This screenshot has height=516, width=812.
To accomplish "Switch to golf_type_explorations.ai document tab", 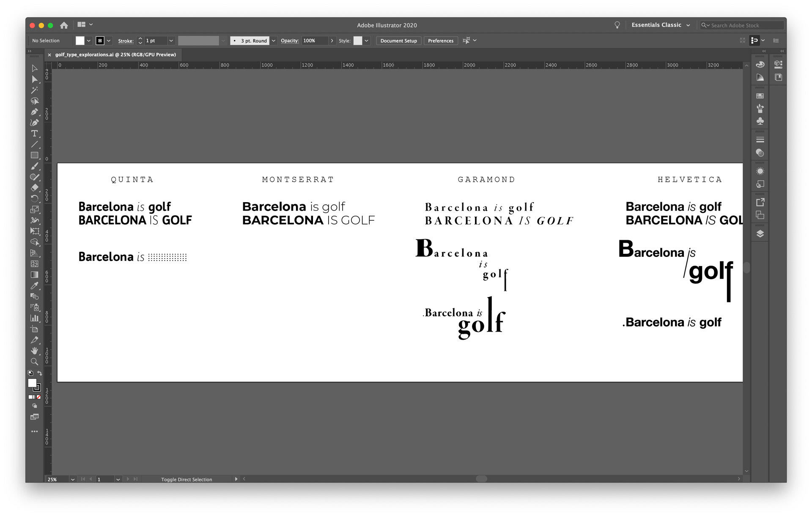I will coord(115,55).
